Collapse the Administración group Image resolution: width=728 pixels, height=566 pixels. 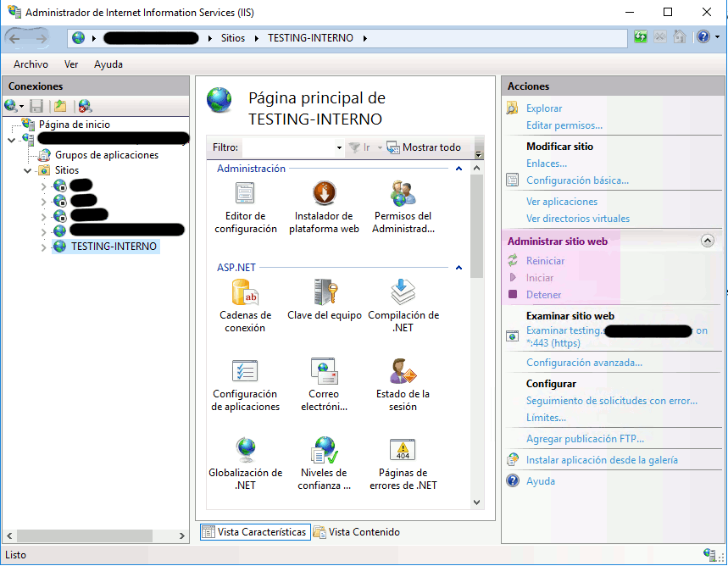pyautogui.click(x=458, y=169)
